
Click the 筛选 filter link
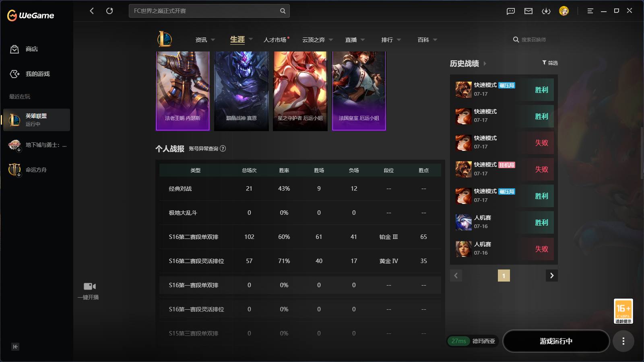(x=550, y=63)
